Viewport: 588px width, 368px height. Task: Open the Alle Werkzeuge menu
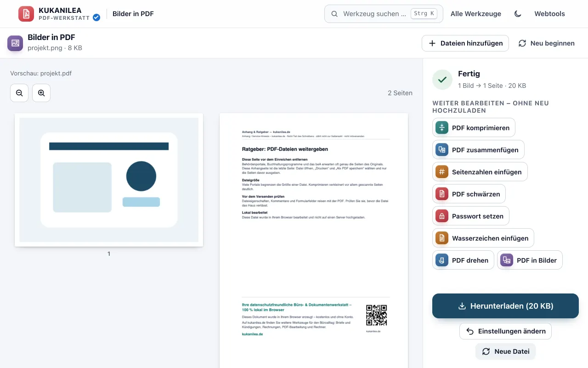pos(476,14)
